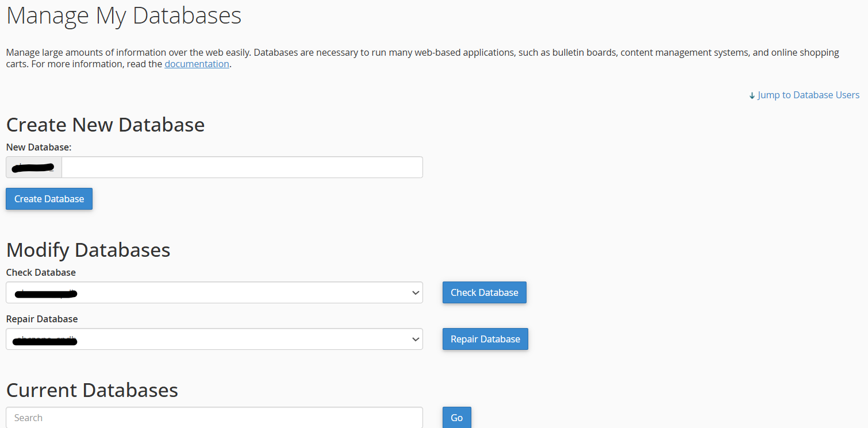Expand the Repair Database dropdown
The image size is (868, 428).
(214, 339)
